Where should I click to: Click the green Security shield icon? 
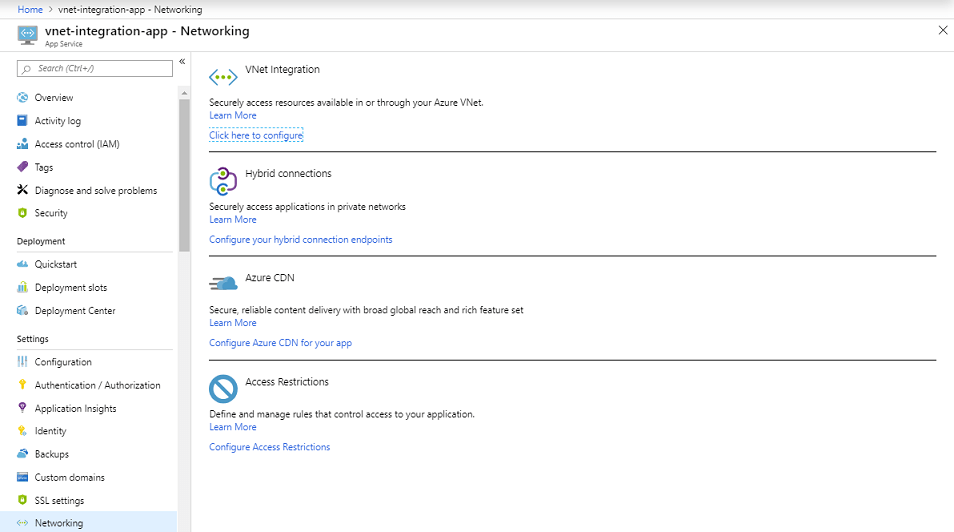[x=23, y=213]
